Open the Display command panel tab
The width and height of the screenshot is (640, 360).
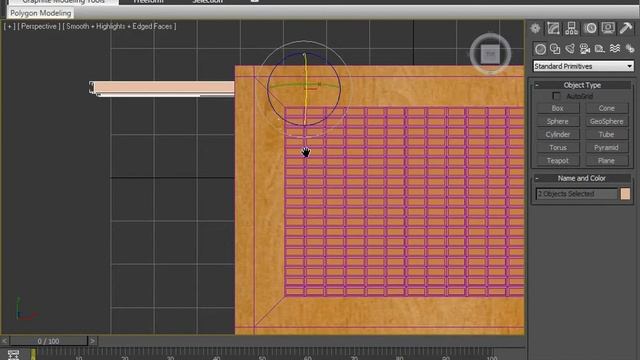click(x=608, y=28)
